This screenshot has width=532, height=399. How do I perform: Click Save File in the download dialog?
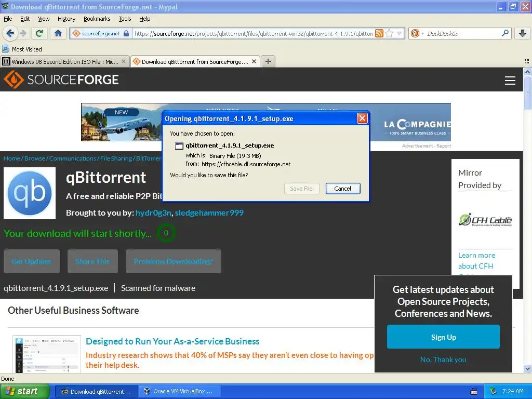point(302,189)
